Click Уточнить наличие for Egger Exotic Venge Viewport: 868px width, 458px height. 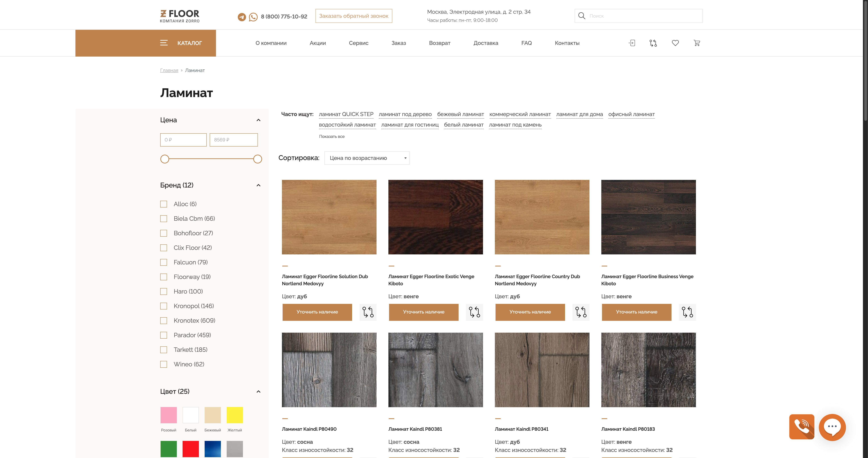[x=423, y=312]
